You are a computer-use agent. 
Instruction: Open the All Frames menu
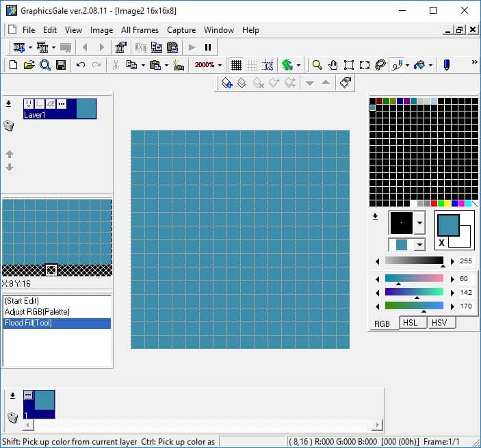click(140, 30)
